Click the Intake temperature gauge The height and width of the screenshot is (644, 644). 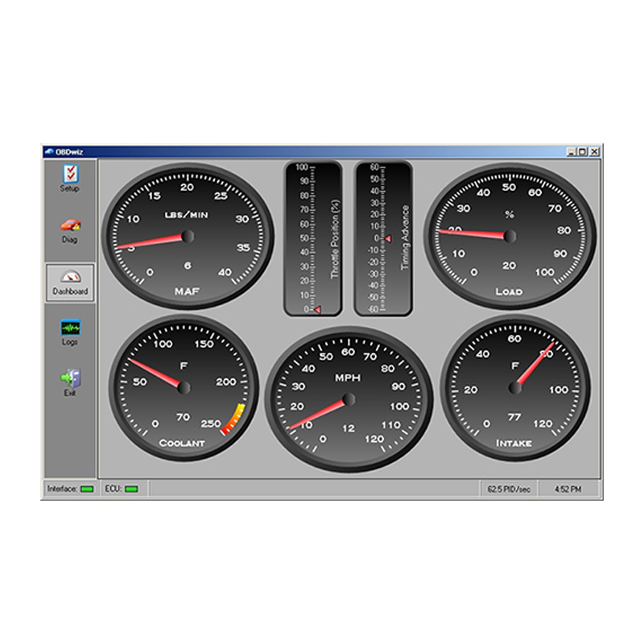coord(515,388)
